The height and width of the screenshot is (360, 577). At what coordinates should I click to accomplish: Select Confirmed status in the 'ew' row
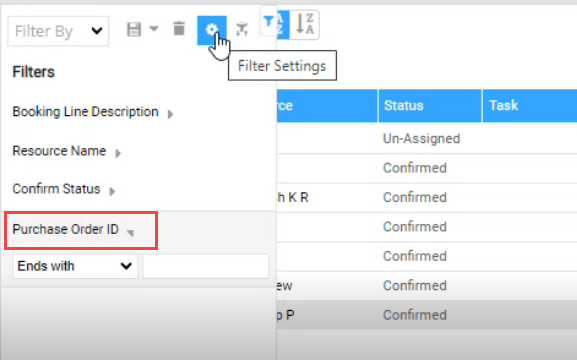pos(415,286)
